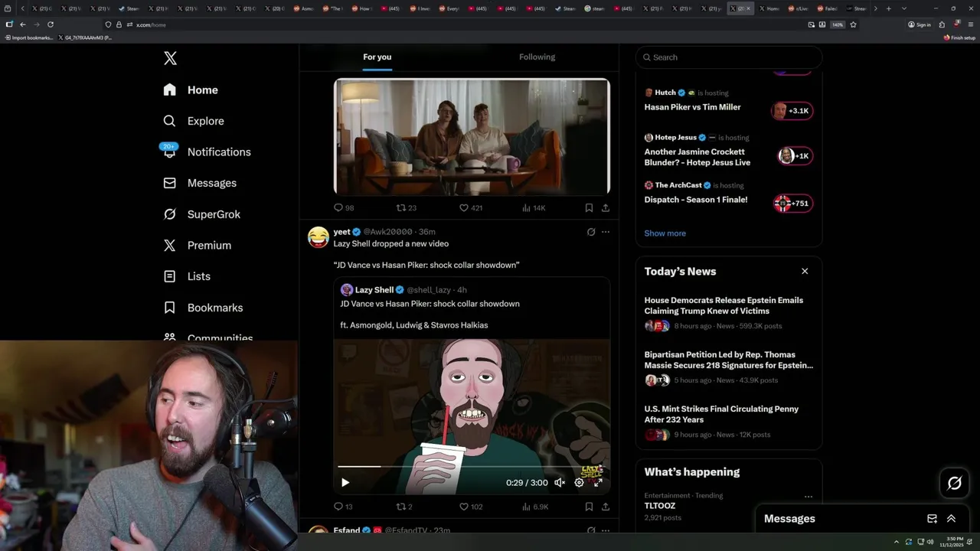Viewport: 980px width, 551px height.
Task: Compose a new message in Messages drawer
Action: pos(932,519)
